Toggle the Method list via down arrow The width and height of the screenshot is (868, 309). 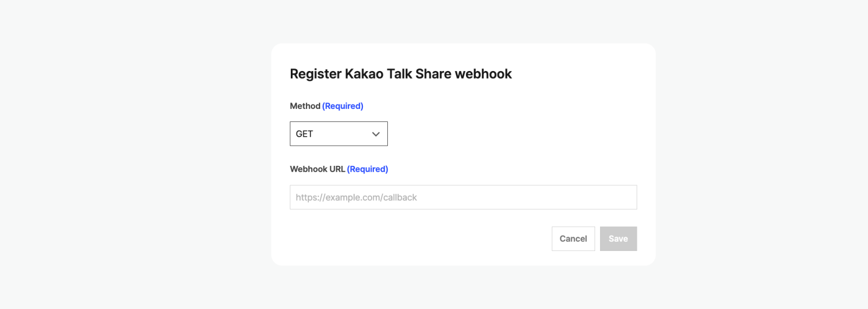point(375,134)
